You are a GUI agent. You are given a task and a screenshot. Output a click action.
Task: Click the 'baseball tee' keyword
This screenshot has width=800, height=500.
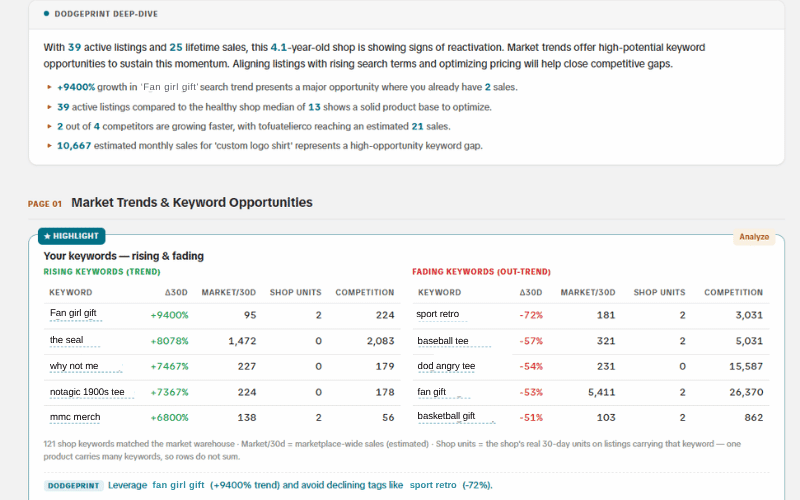443,341
